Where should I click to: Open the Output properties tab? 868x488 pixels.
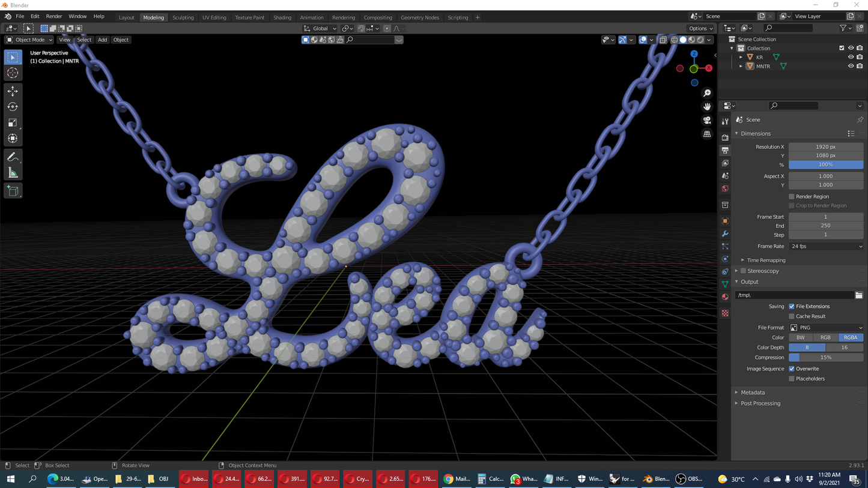coord(725,150)
